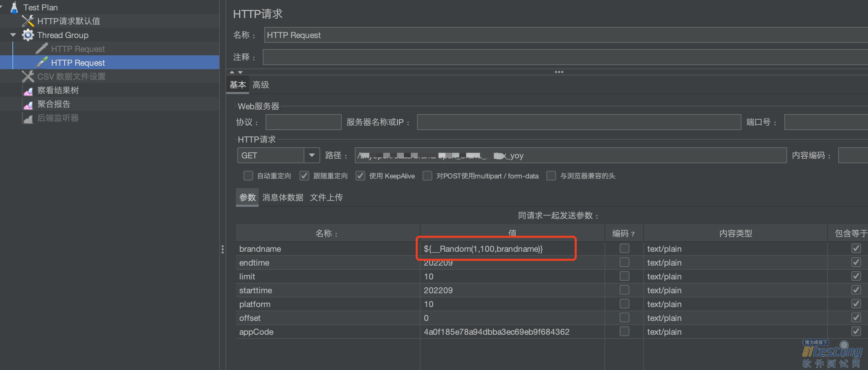Screen dimensions: 868x370
Task: Click the 编码? column header
Action: pyautogui.click(x=624, y=233)
